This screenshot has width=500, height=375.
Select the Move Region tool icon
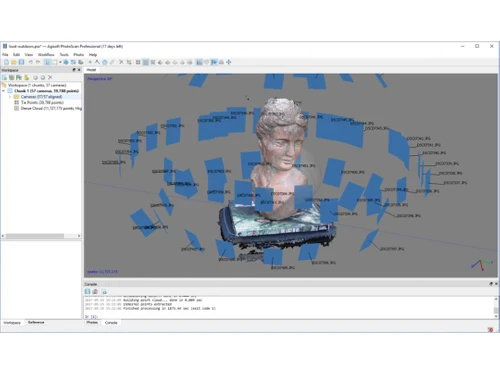click(x=66, y=62)
